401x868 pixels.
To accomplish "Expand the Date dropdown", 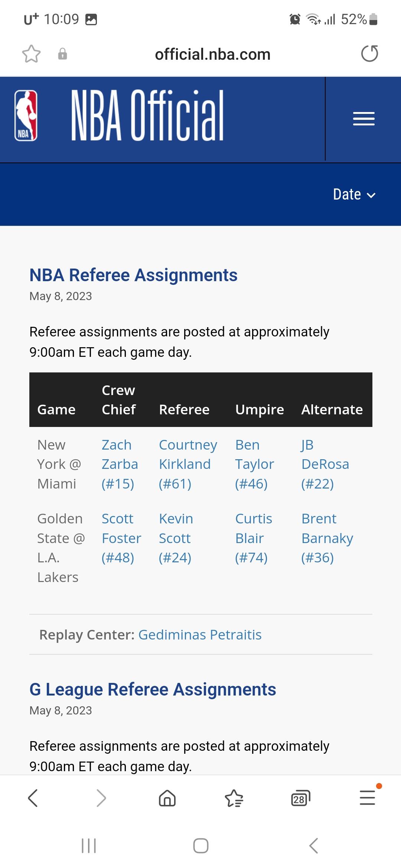I will coord(354,194).
